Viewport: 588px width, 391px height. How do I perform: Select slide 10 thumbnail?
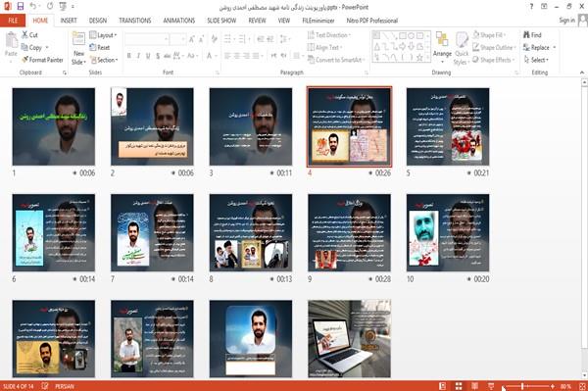(x=448, y=233)
